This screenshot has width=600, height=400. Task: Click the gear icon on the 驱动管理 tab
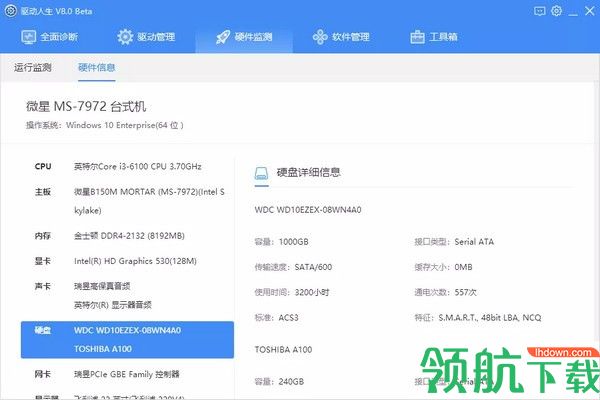click(x=125, y=37)
